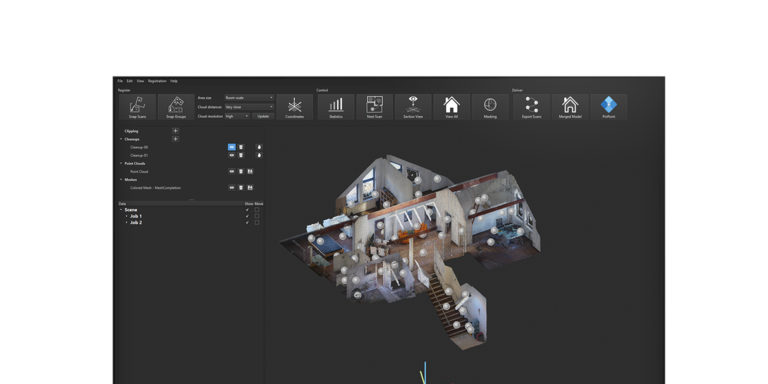Click the Snap Groups tool

pyautogui.click(x=176, y=107)
